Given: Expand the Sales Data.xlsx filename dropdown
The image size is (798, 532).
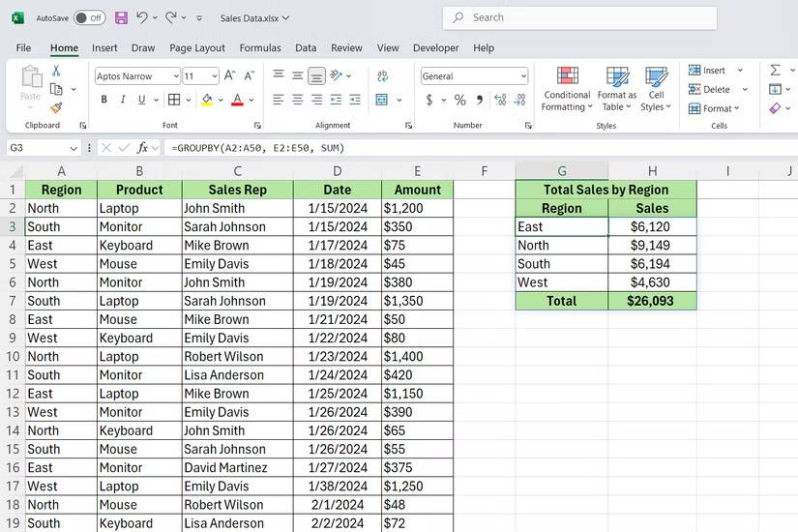Looking at the screenshot, I should point(286,17).
